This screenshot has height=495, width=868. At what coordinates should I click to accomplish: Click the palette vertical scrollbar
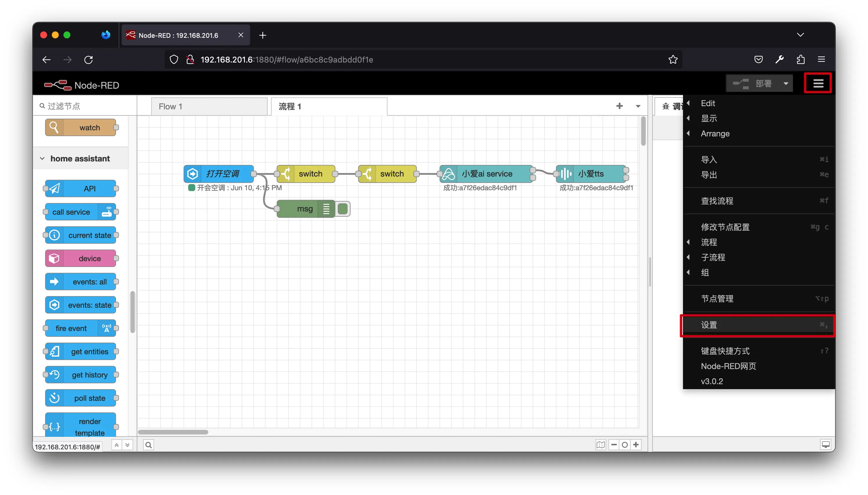coord(133,312)
